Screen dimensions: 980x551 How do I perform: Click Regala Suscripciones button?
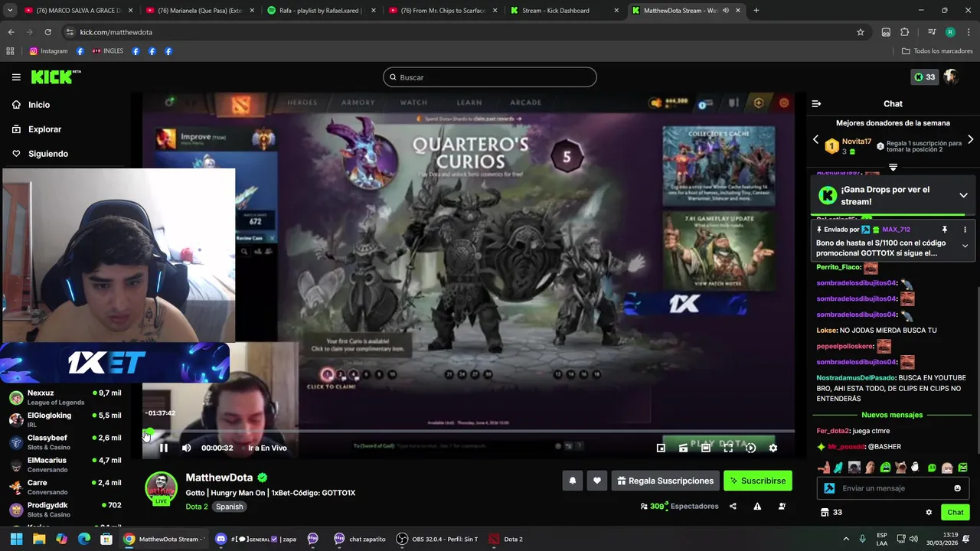click(x=666, y=481)
